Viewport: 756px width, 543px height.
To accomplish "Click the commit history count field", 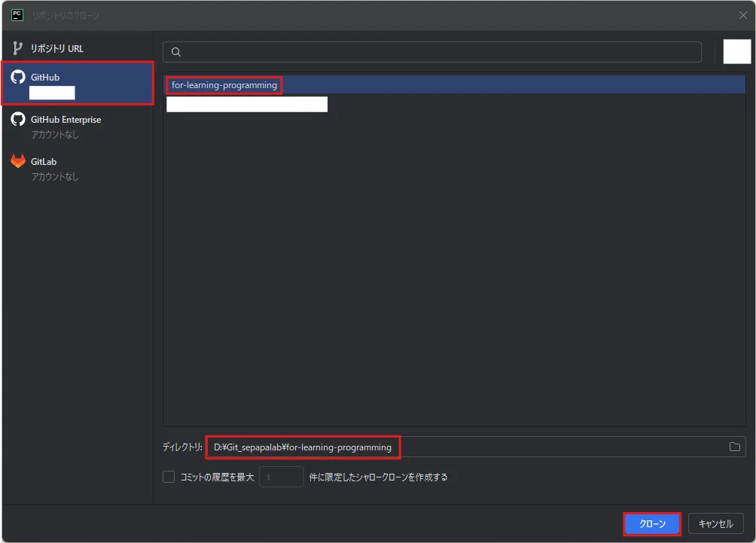I will 282,477.
